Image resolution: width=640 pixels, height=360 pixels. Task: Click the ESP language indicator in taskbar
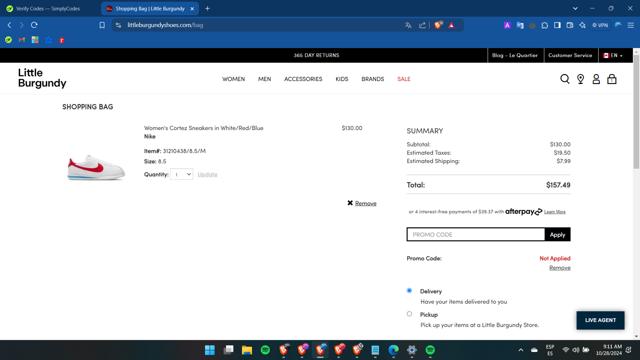click(550, 350)
